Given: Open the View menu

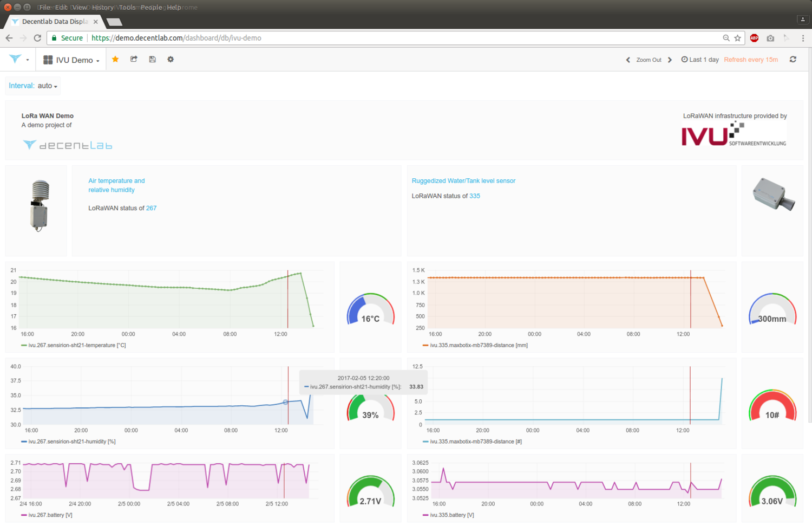Looking at the screenshot, I should pos(80,7).
